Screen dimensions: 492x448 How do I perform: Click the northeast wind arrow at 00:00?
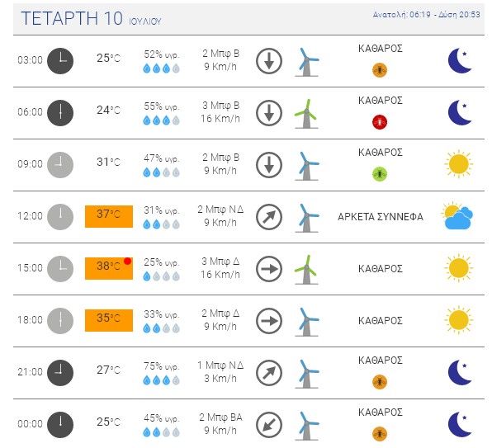pyautogui.click(x=269, y=425)
